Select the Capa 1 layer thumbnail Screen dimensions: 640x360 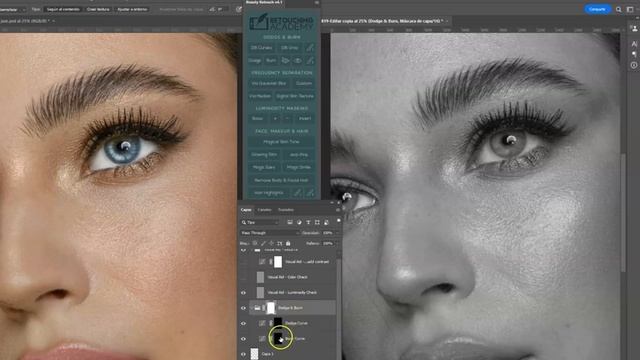click(x=255, y=354)
